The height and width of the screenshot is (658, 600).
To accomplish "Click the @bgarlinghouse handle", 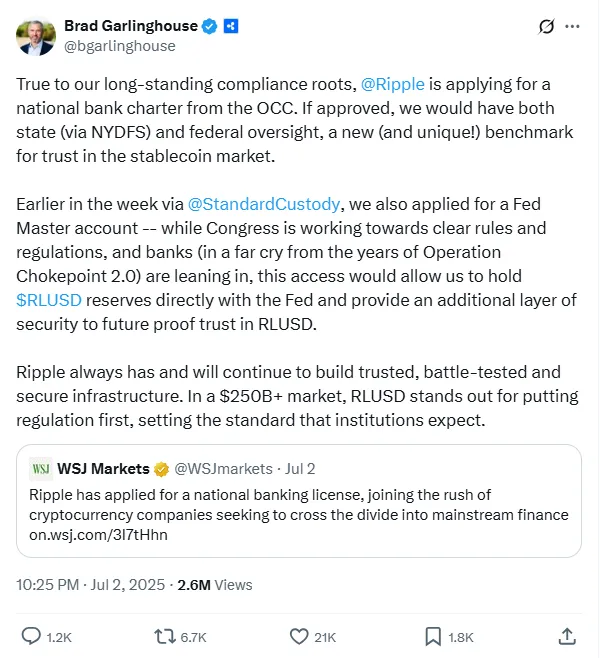I will coord(119,46).
